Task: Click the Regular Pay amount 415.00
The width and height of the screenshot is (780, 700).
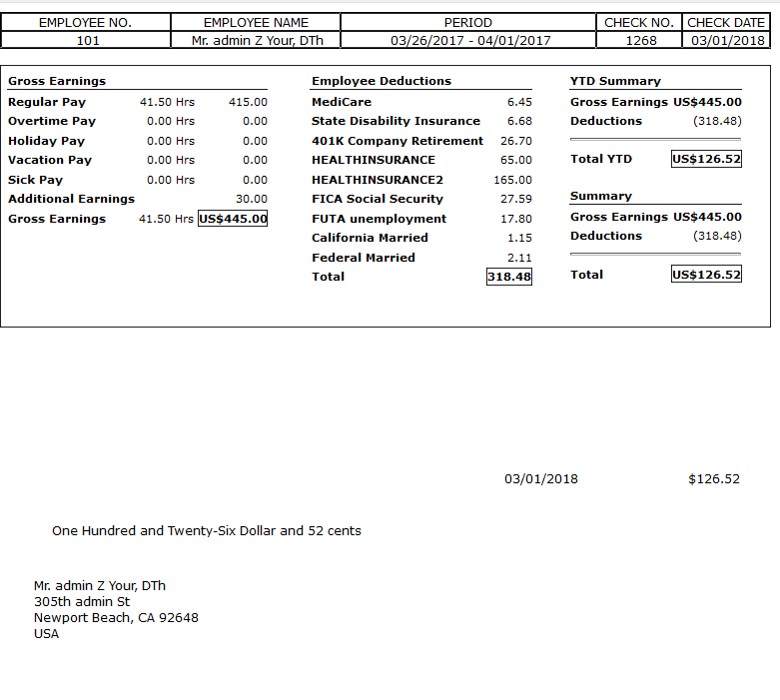Action: tap(248, 102)
